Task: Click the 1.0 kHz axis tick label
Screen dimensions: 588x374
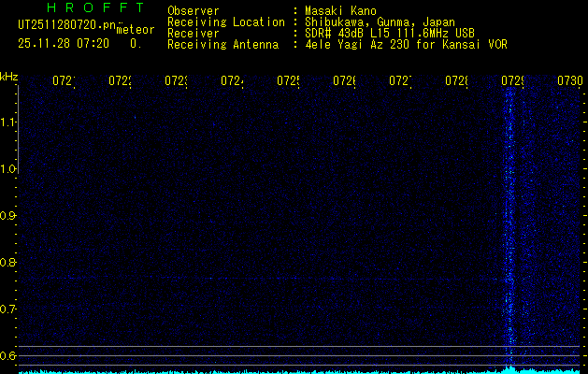Action: click(7, 169)
